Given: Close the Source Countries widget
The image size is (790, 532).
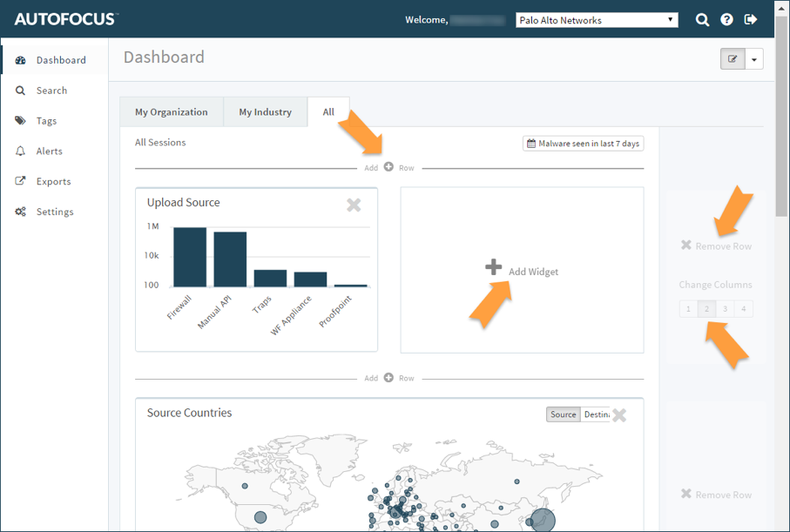Looking at the screenshot, I should point(619,415).
